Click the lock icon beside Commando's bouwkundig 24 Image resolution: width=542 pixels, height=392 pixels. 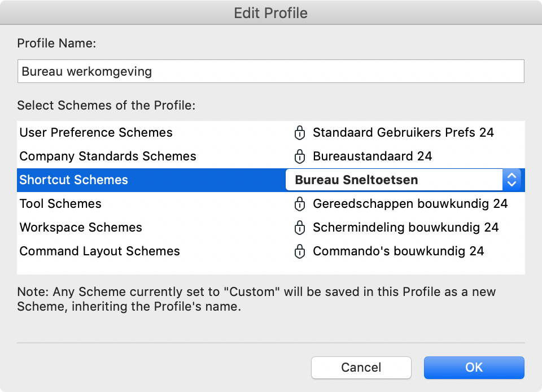tap(300, 251)
